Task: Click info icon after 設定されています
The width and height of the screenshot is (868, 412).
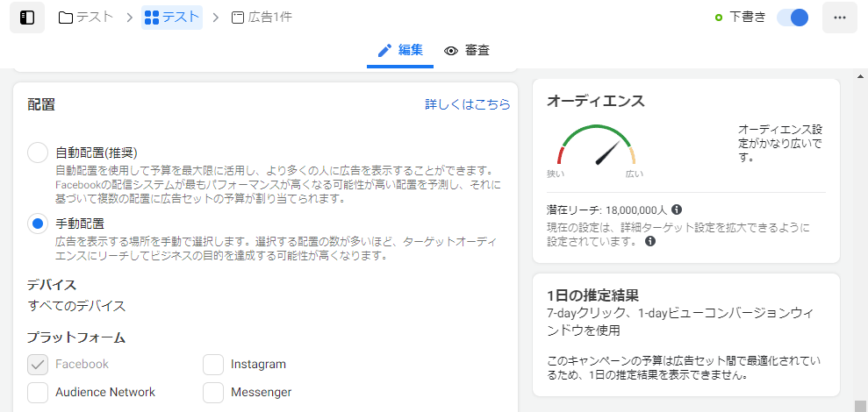Action: pos(650,242)
